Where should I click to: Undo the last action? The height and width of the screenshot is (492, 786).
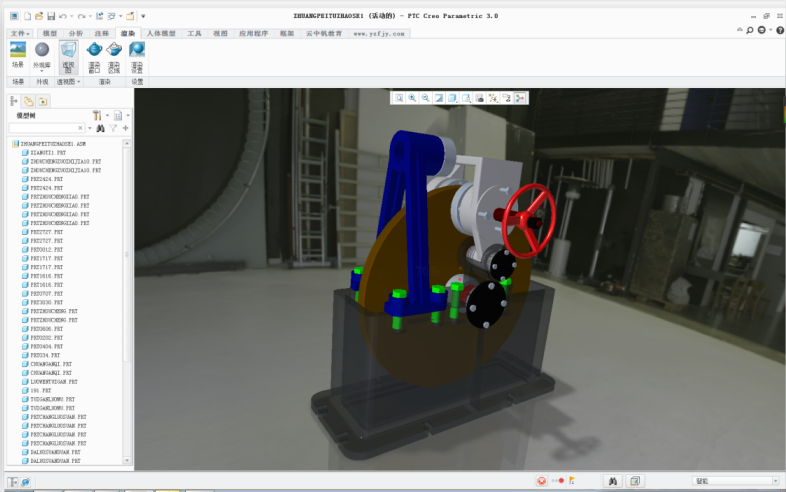63,16
